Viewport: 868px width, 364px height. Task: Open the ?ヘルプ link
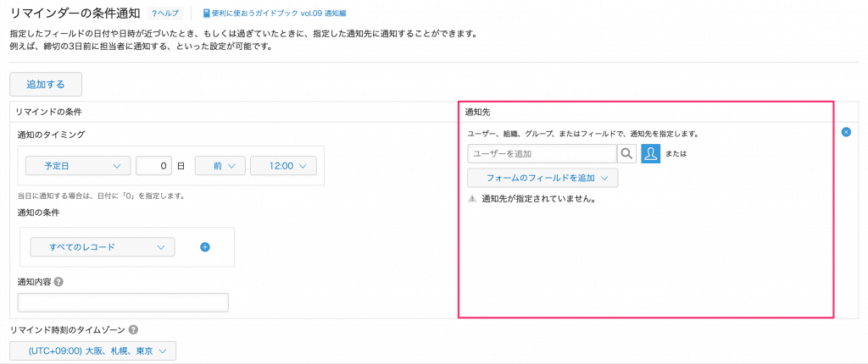(164, 14)
